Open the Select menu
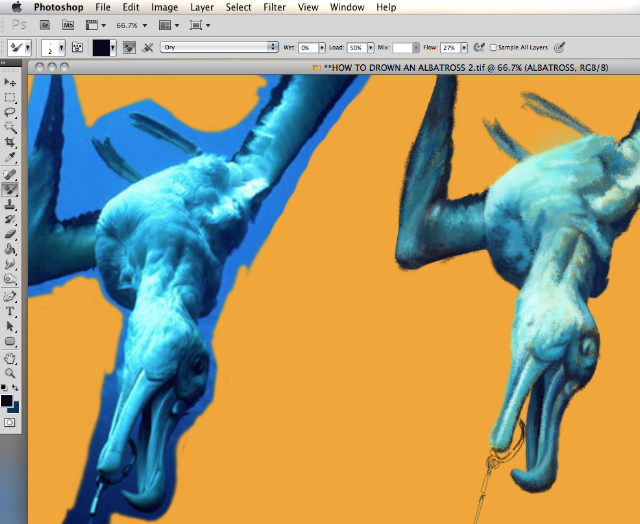This screenshot has width=640, height=524. click(x=238, y=7)
